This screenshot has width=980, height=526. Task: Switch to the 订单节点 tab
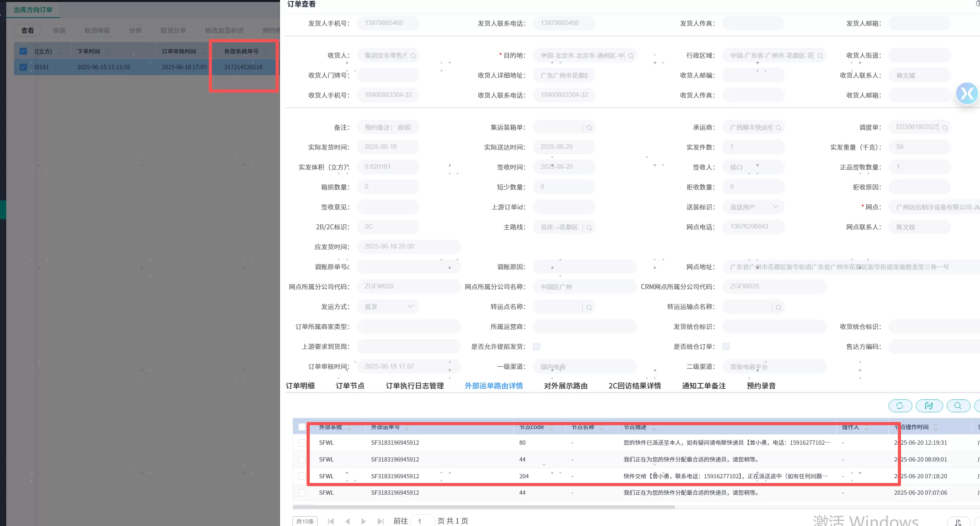350,386
